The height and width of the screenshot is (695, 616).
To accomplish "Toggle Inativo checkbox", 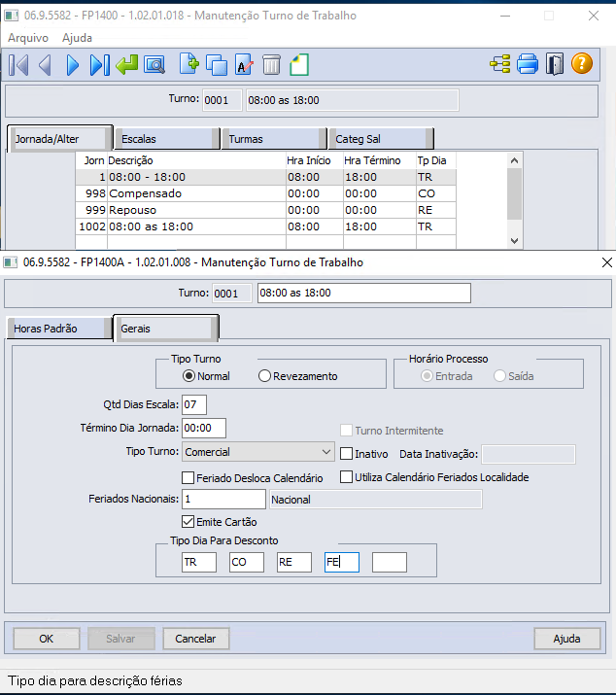I will (347, 454).
